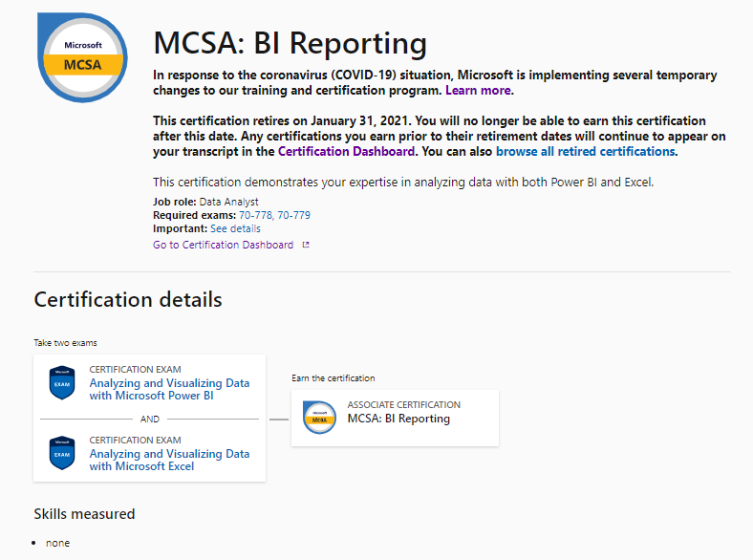Click Go to Certification Dashboard link
753x560 pixels.
pos(223,245)
